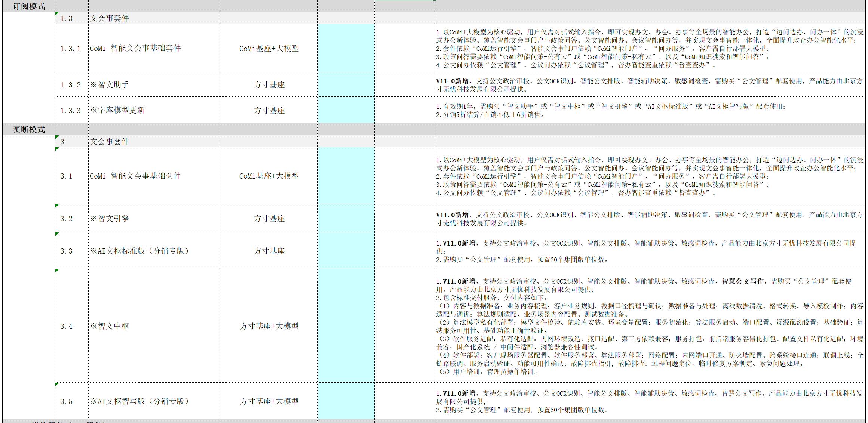
Task: Select the "※智文中枢" product cell
Action: point(154,326)
